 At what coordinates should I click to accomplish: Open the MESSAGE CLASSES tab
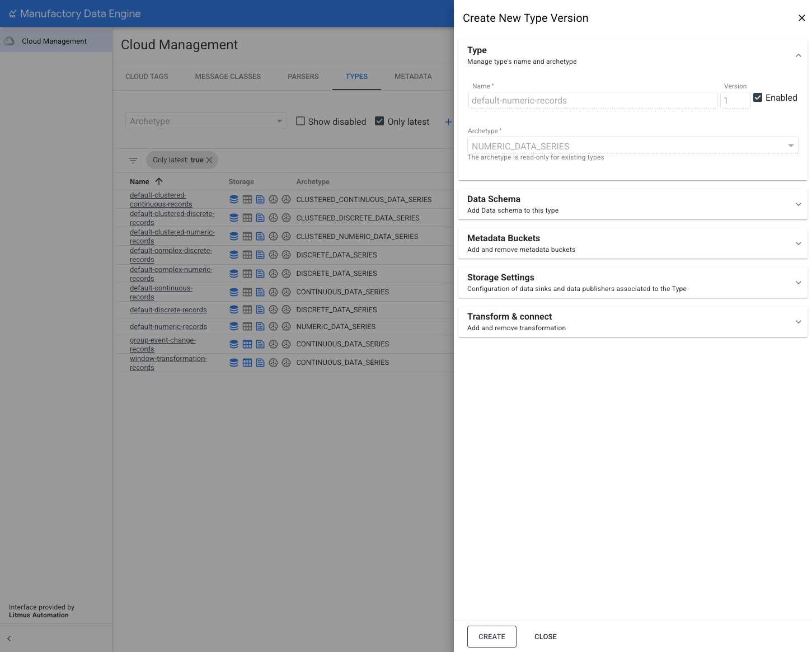228,77
